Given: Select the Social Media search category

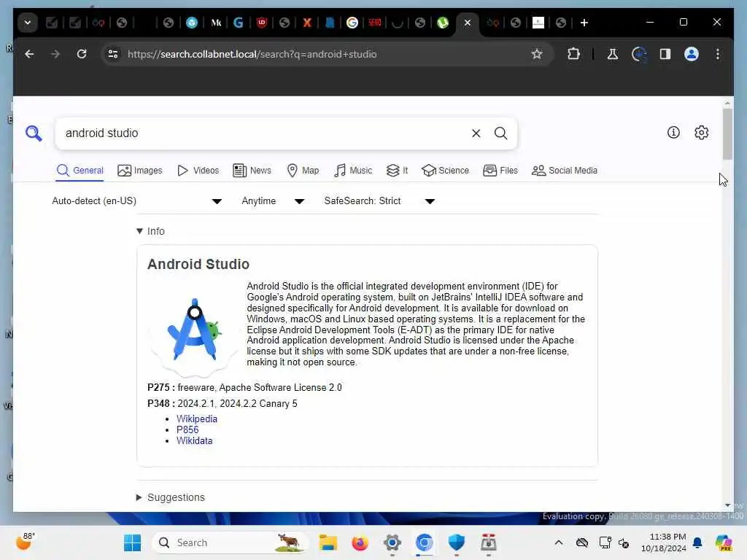Looking at the screenshot, I should tap(565, 171).
